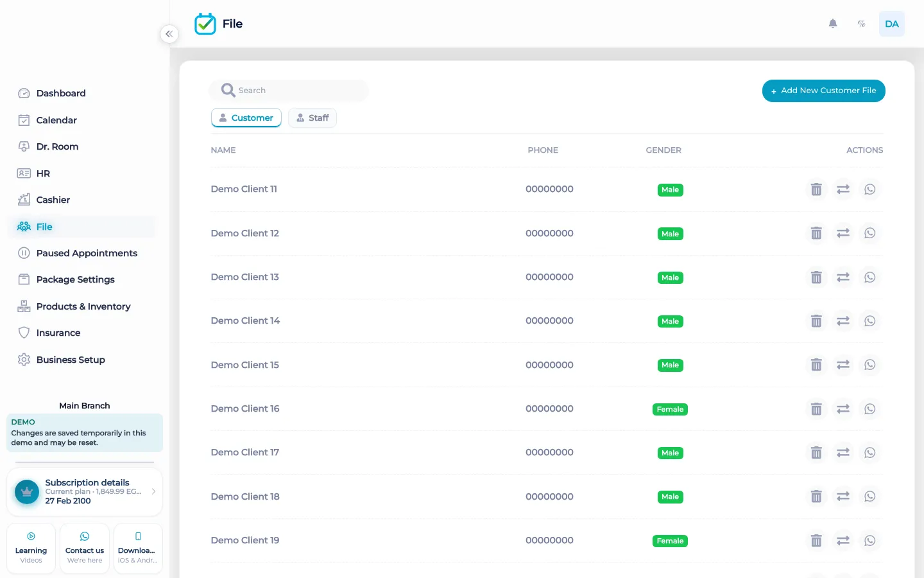Click the search magnifier icon
This screenshot has width=924, height=578.
228,91
